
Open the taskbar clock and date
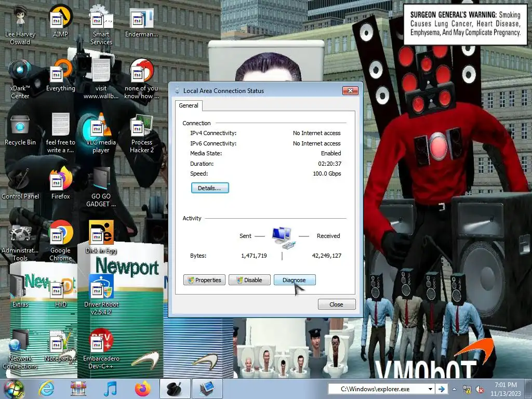click(x=506, y=389)
